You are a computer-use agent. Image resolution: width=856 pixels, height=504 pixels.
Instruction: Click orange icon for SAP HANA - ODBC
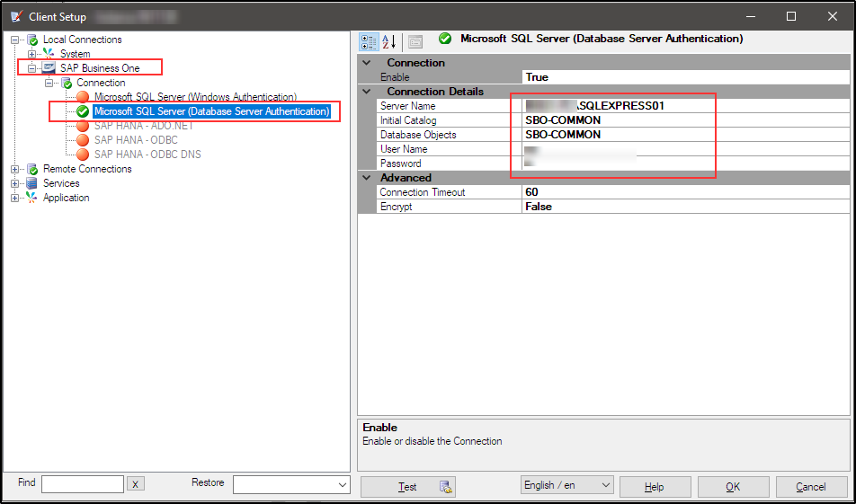(83, 140)
